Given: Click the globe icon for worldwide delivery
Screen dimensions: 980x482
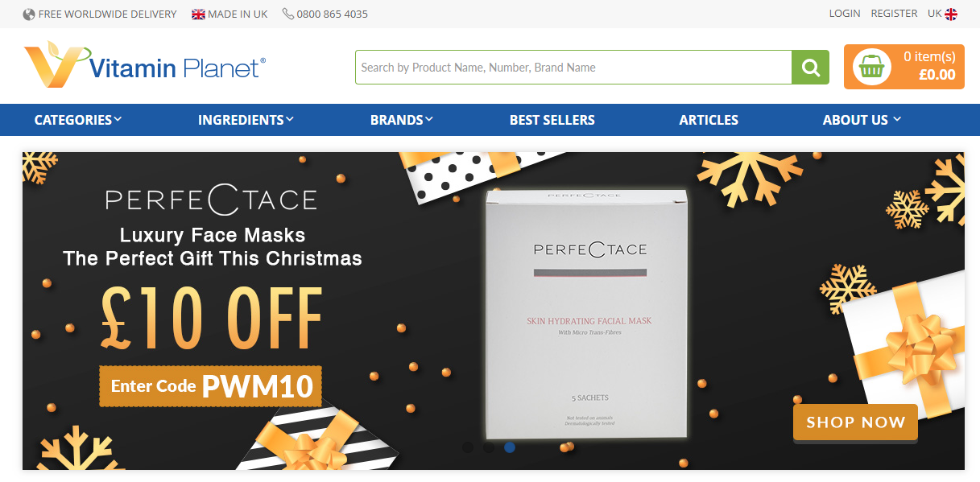Looking at the screenshot, I should click(x=29, y=14).
